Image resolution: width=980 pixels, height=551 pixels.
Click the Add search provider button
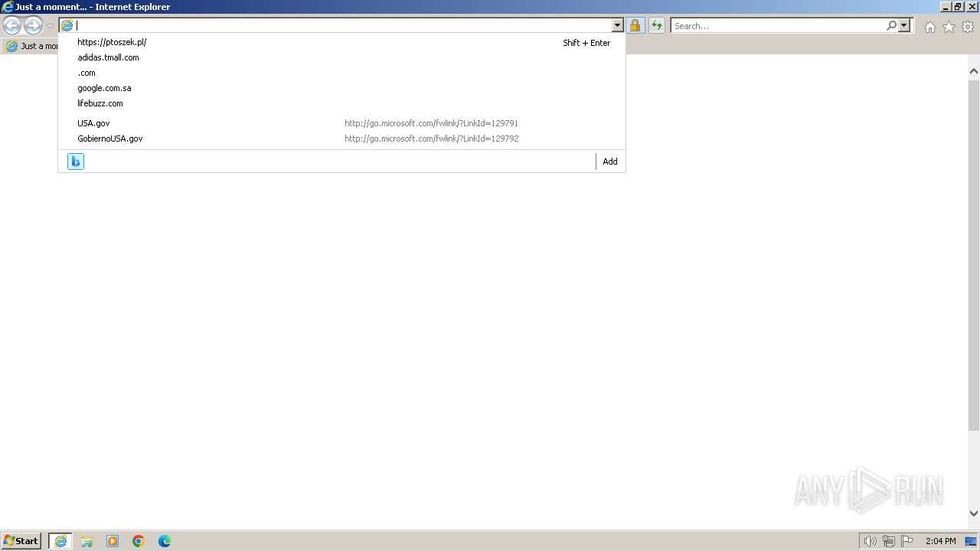[609, 161]
